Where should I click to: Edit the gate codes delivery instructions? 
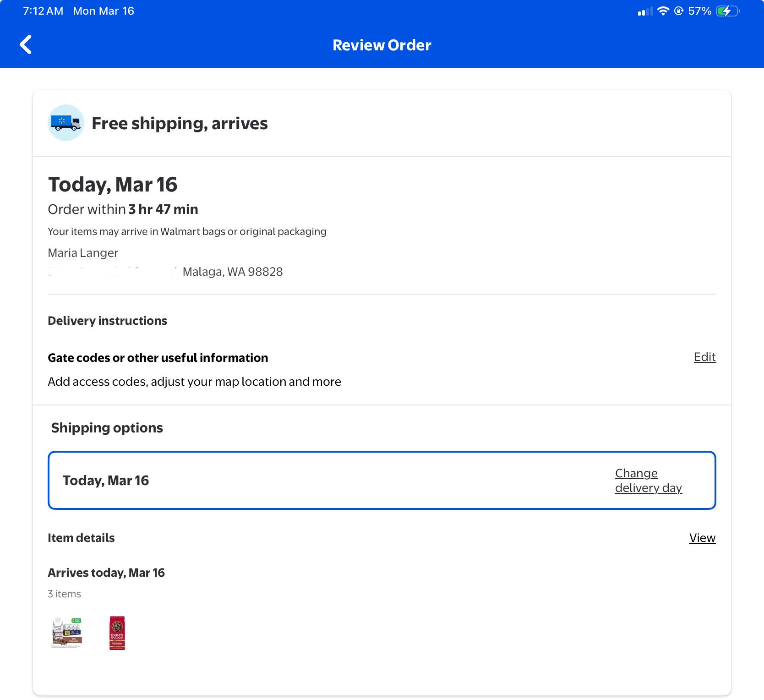coord(704,357)
